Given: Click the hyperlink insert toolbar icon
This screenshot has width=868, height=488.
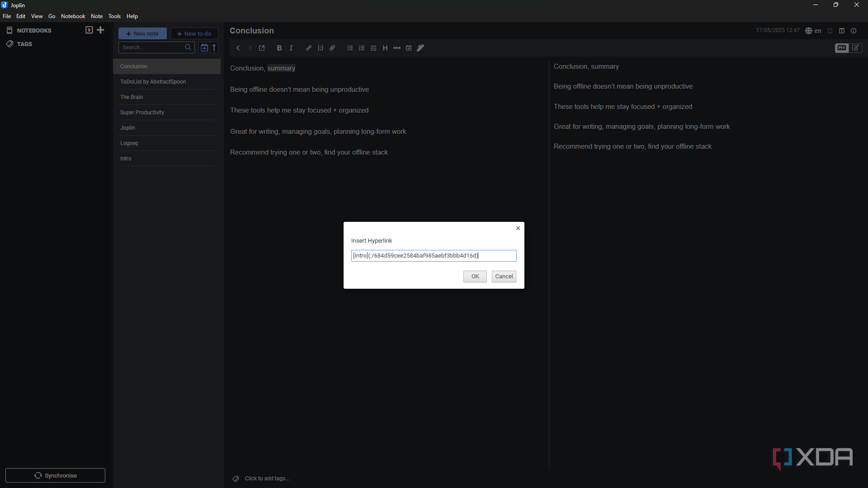Looking at the screenshot, I should tap(309, 48).
